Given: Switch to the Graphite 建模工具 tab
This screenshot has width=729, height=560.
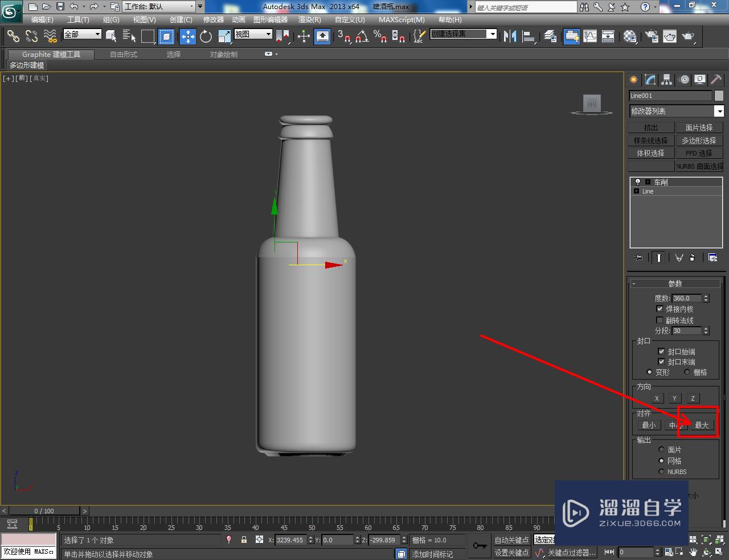Looking at the screenshot, I should point(50,55).
